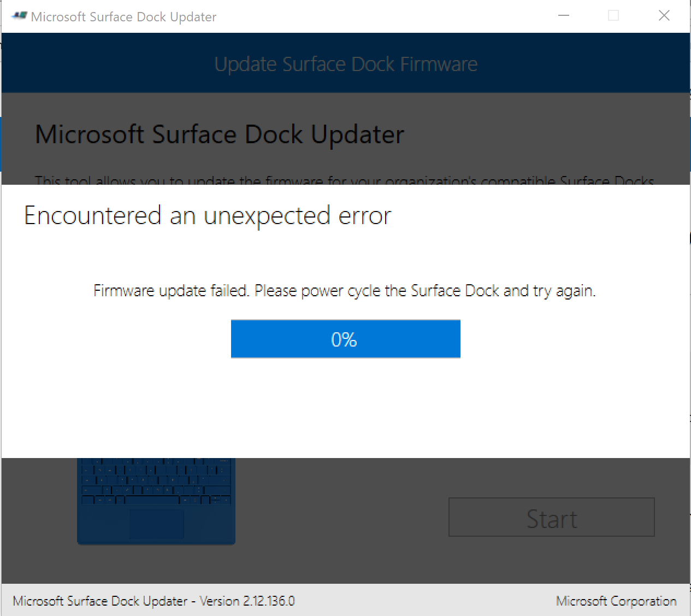Click the 'Encountered an unexpected error' heading

coord(208,215)
